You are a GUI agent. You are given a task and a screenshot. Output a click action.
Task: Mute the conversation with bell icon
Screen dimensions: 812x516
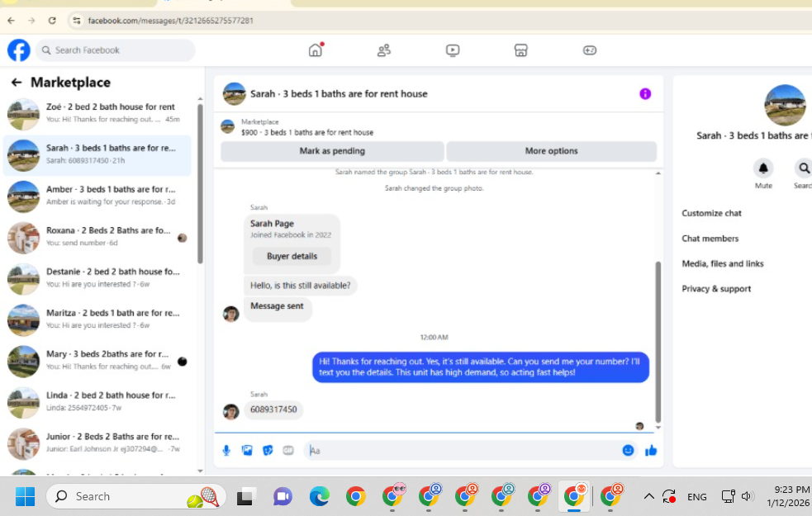763,168
